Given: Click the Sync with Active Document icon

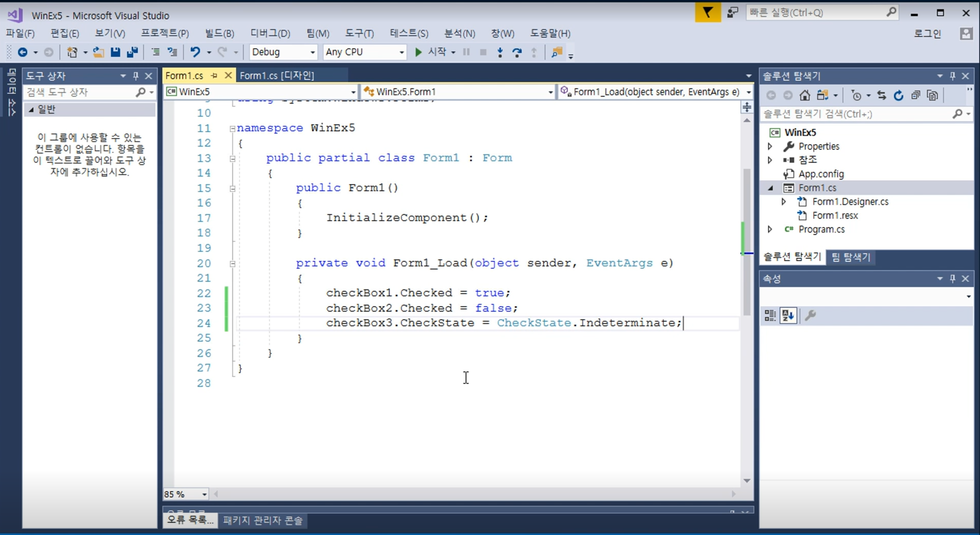Looking at the screenshot, I should pos(882,95).
